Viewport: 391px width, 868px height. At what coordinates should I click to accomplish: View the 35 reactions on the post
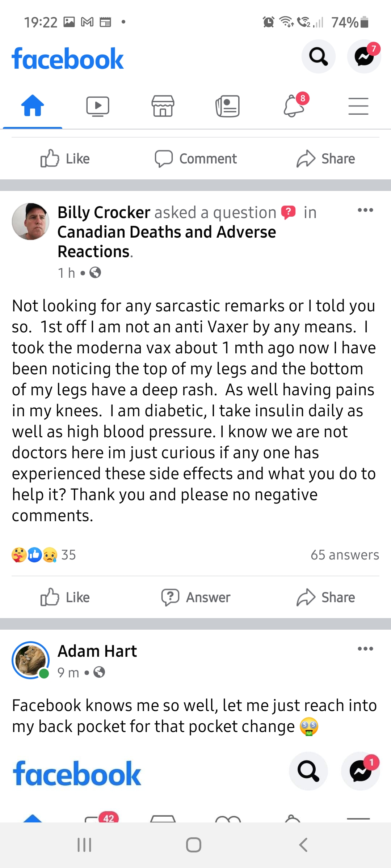point(43,555)
